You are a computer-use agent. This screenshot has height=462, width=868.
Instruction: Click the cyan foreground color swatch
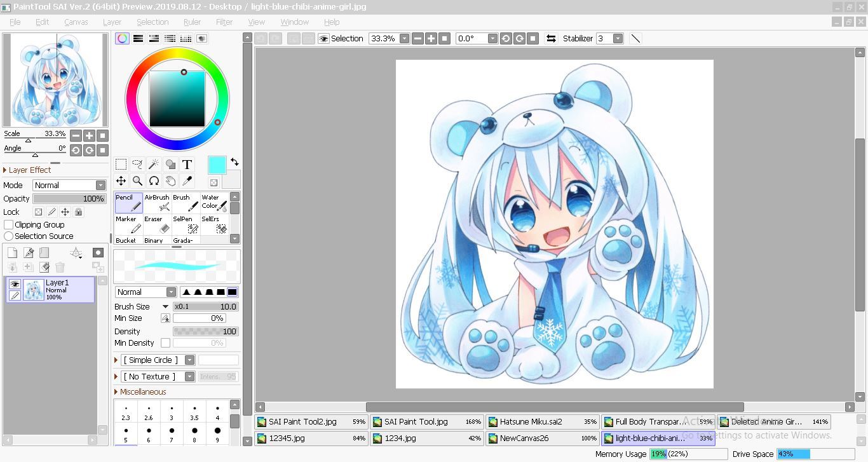click(217, 165)
